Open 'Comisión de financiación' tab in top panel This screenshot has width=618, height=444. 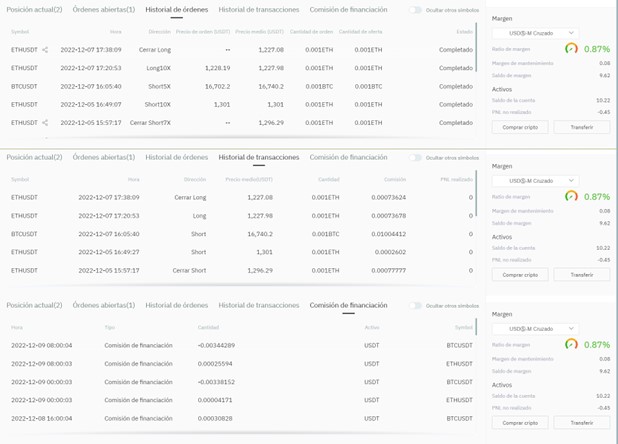[348, 9]
